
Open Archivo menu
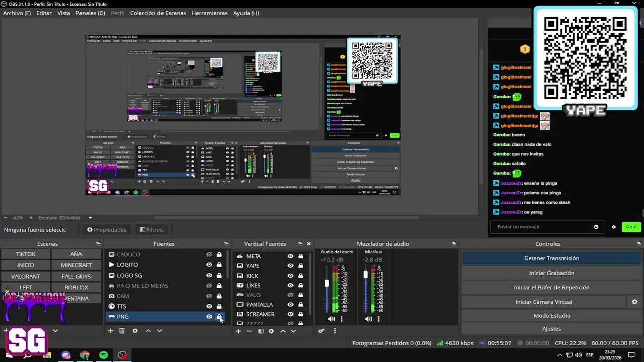[x=17, y=13]
